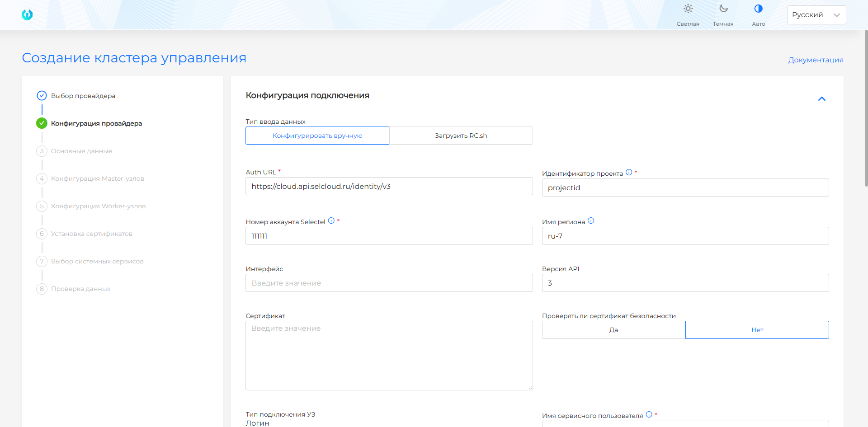Viewport: 868px width, 427px height.
Task: Click the info icon beside Имя региона
Action: [x=592, y=221]
